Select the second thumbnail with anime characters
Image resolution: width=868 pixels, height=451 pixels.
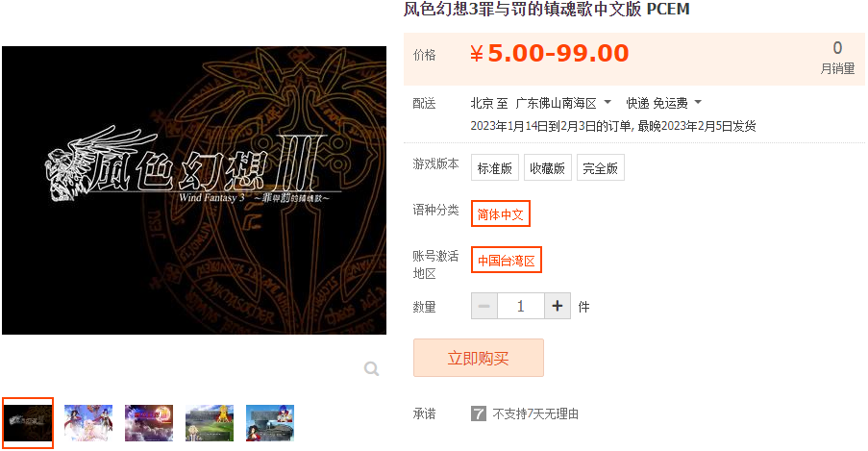tap(88, 423)
